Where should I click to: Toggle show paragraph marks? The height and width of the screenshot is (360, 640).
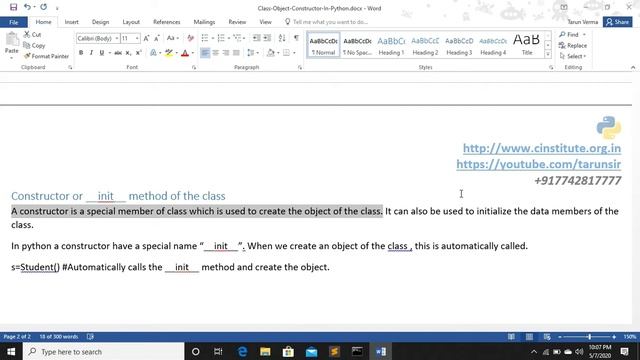pos(296,38)
